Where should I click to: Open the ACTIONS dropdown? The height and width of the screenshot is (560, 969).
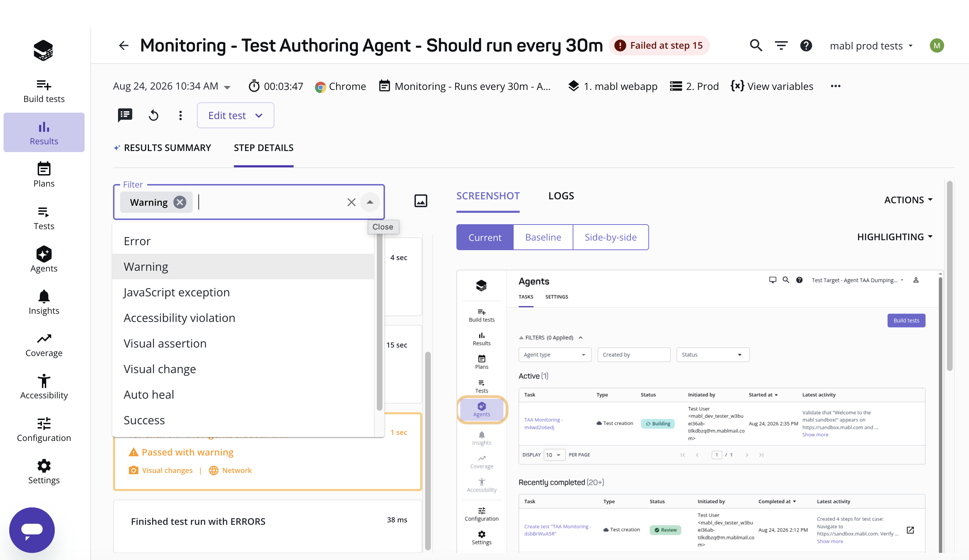click(908, 200)
